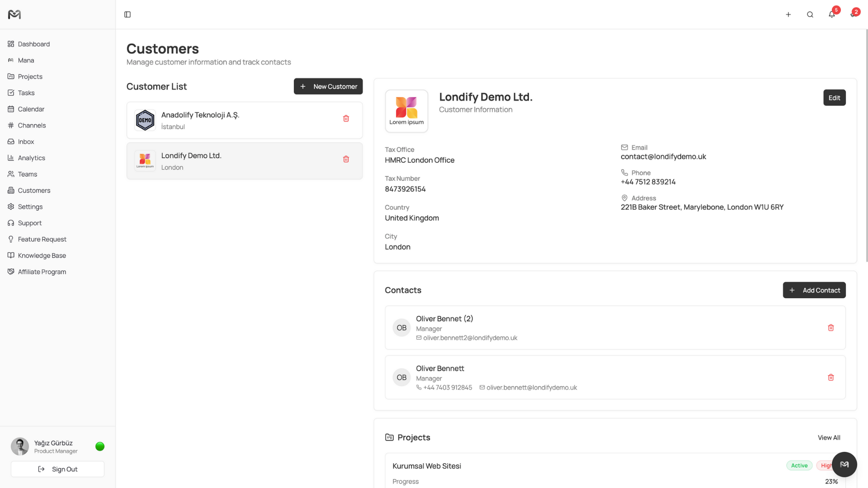Open View All projects link

829,437
